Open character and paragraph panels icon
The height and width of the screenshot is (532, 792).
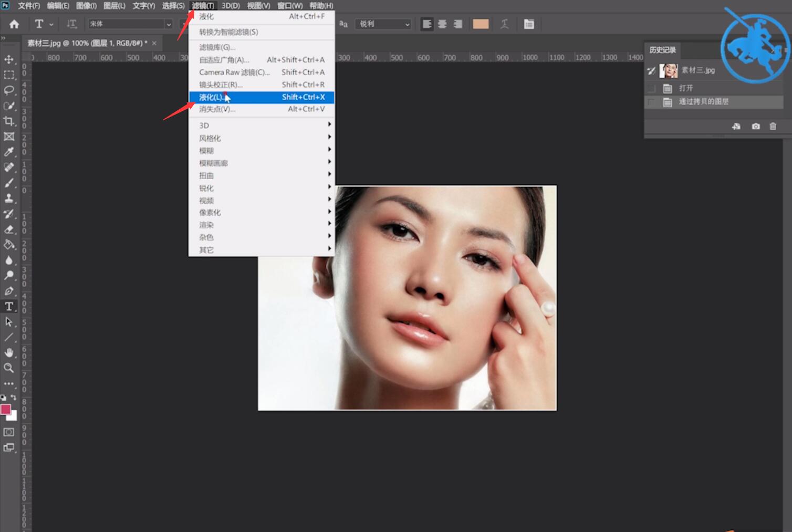529,24
